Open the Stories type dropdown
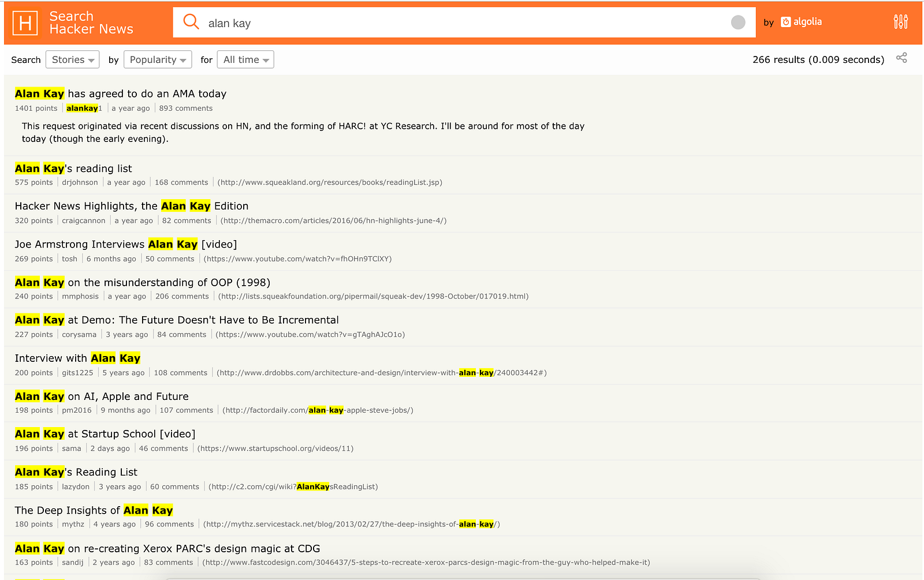Image resolution: width=924 pixels, height=580 pixels. pyautogui.click(x=73, y=59)
